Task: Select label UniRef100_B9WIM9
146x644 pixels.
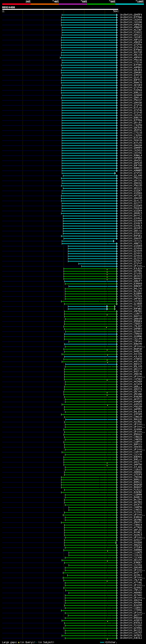Action: 131,344
